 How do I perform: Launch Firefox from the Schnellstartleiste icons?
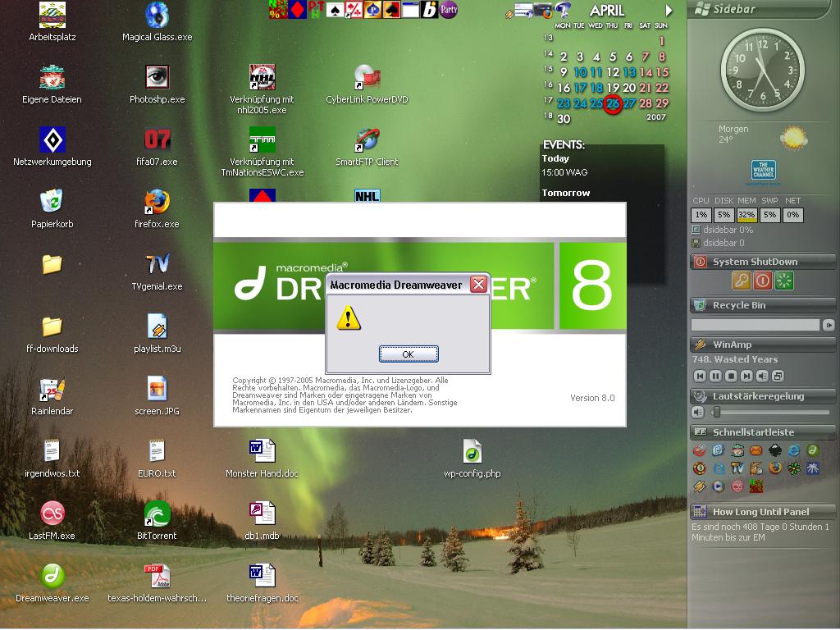pos(775,468)
